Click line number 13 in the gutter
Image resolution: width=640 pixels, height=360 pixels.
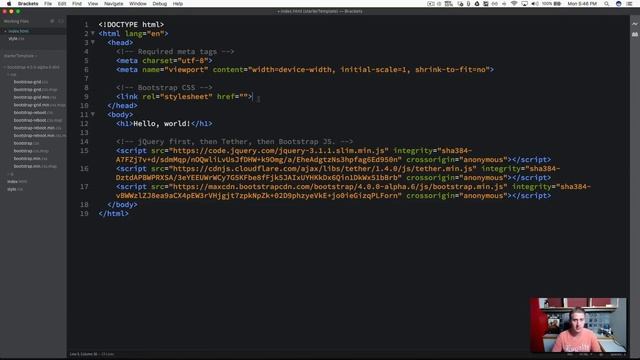[x=84, y=133]
